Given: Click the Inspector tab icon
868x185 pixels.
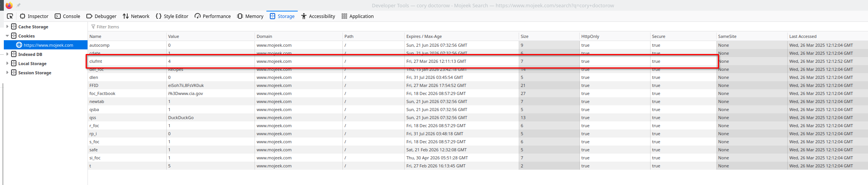Looking at the screenshot, I should pos(23,16).
